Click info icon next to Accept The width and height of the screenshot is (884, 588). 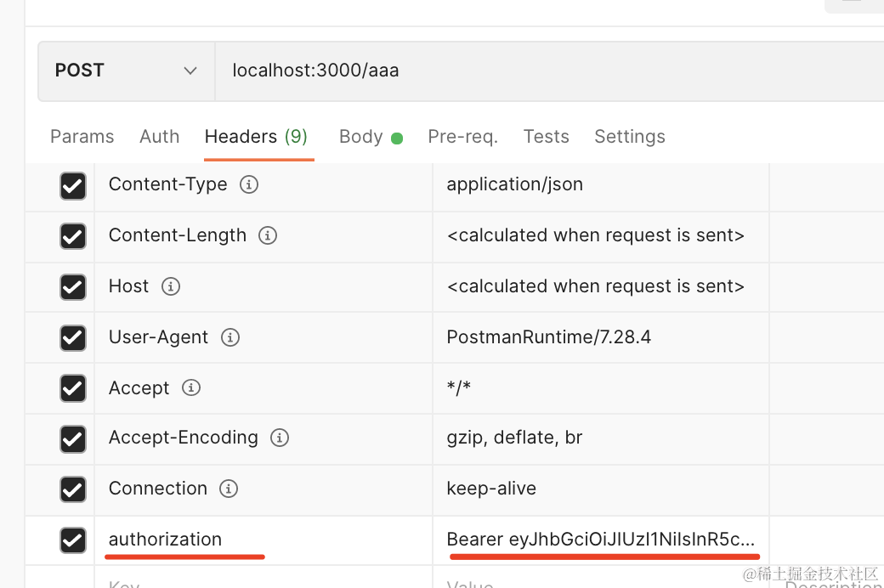point(191,388)
